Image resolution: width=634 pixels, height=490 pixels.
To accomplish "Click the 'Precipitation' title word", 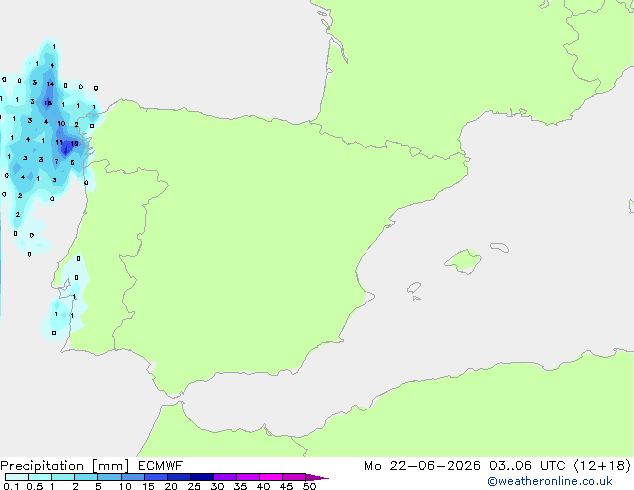I will (42, 466).
